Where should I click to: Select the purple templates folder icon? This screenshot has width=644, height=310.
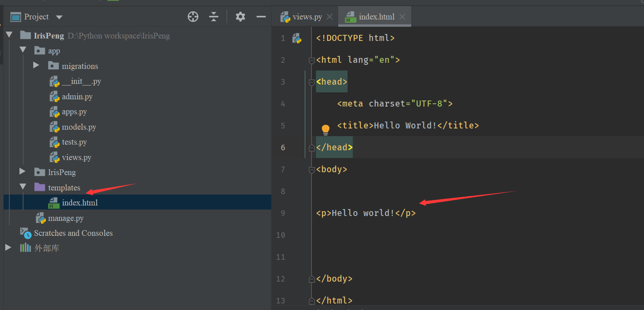click(x=40, y=187)
